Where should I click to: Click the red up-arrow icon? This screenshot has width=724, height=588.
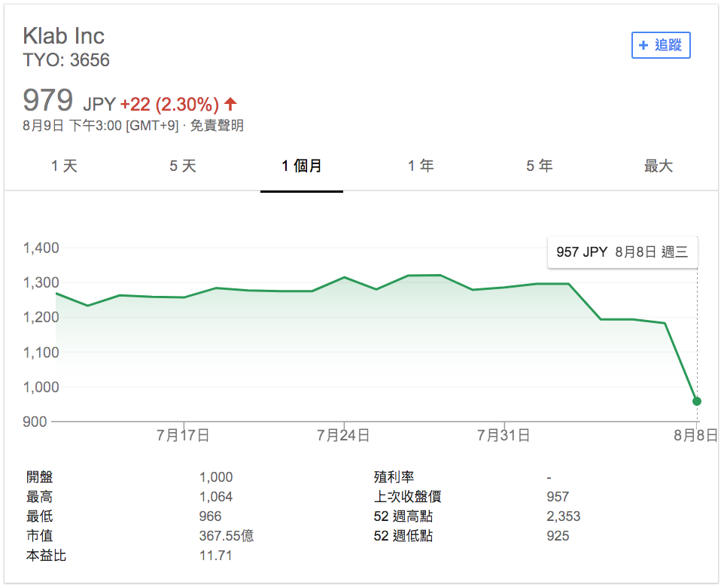click(x=230, y=104)
